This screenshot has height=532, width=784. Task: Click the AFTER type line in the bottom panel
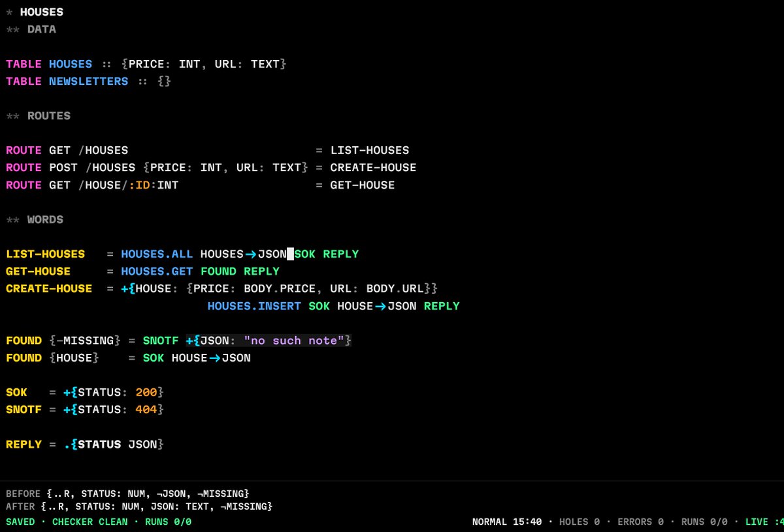(x=139, y=507)
